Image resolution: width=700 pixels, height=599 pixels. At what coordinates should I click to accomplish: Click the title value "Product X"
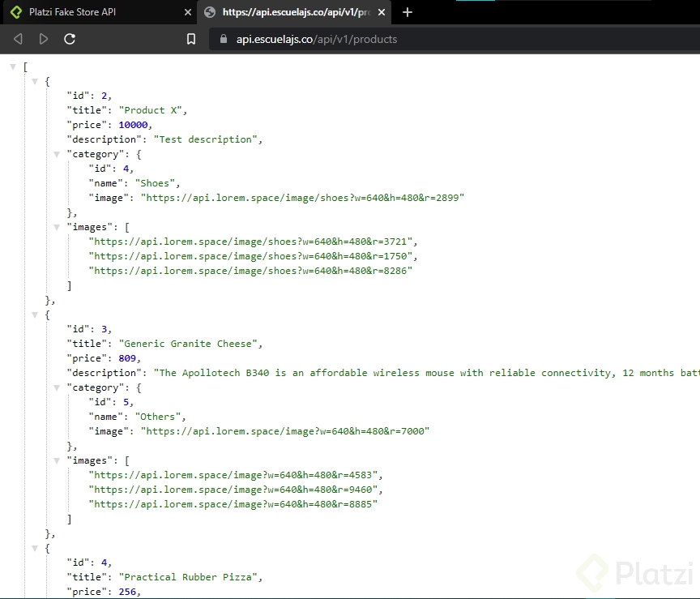pyautogui.click(x=150, y=110)
